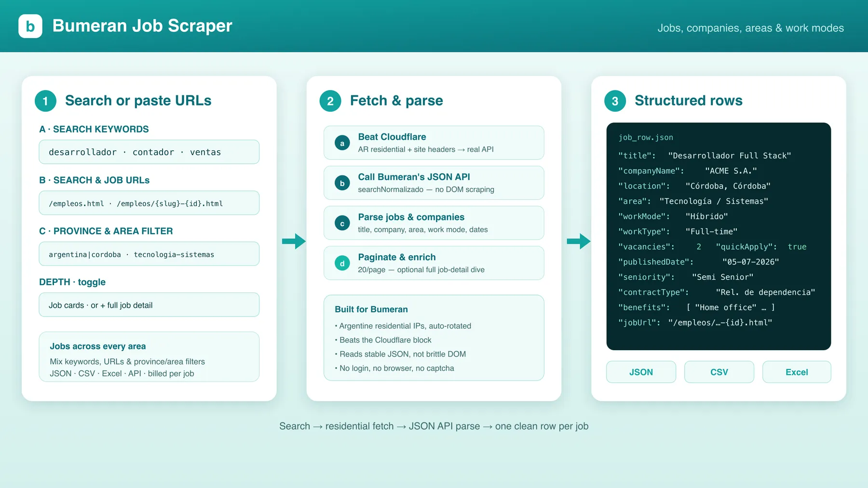
Task: Click the Bumeran 'b' logo icon
Action: click(x=30, y=26)
